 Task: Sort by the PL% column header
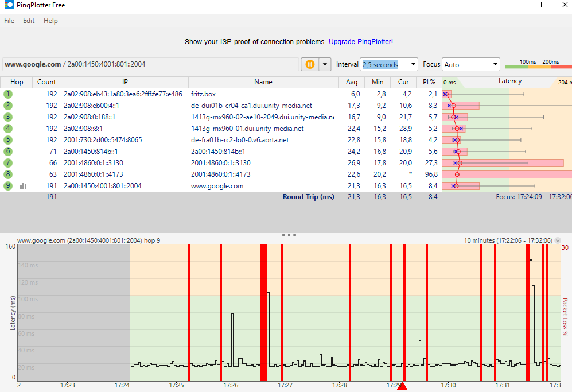(429, 82)
